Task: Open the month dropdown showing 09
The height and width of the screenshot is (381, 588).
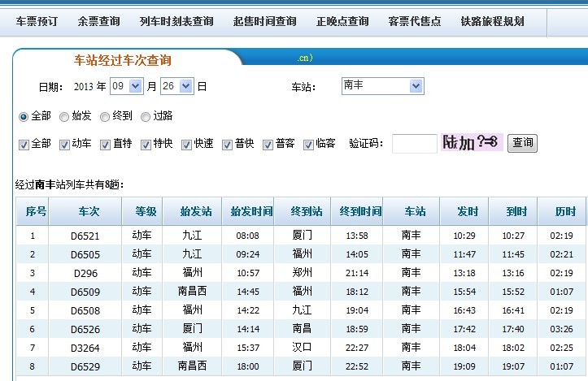Action: [127, 86]
